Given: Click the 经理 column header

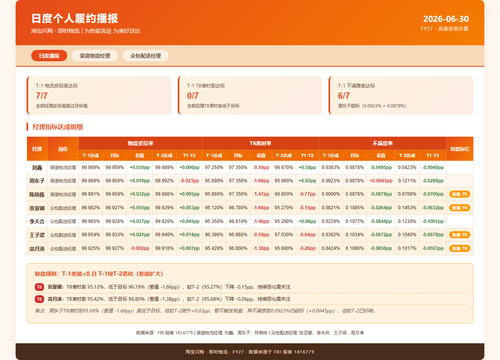Looking at the screenshot, I should (x=37, y=149).
